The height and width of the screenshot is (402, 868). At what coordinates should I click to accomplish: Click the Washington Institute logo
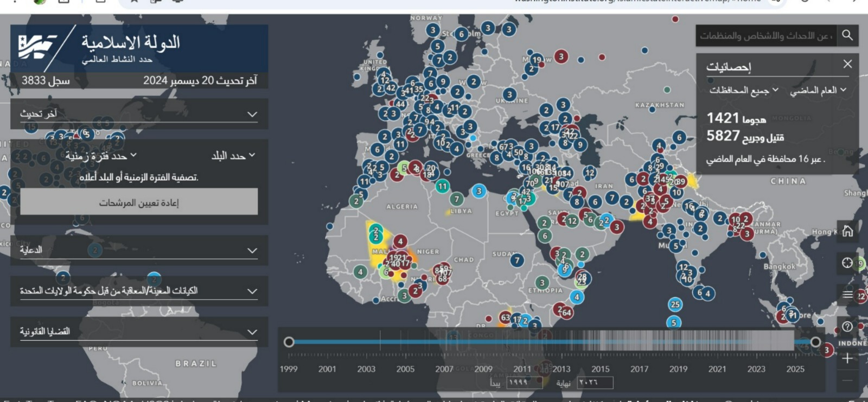[37, 46]
